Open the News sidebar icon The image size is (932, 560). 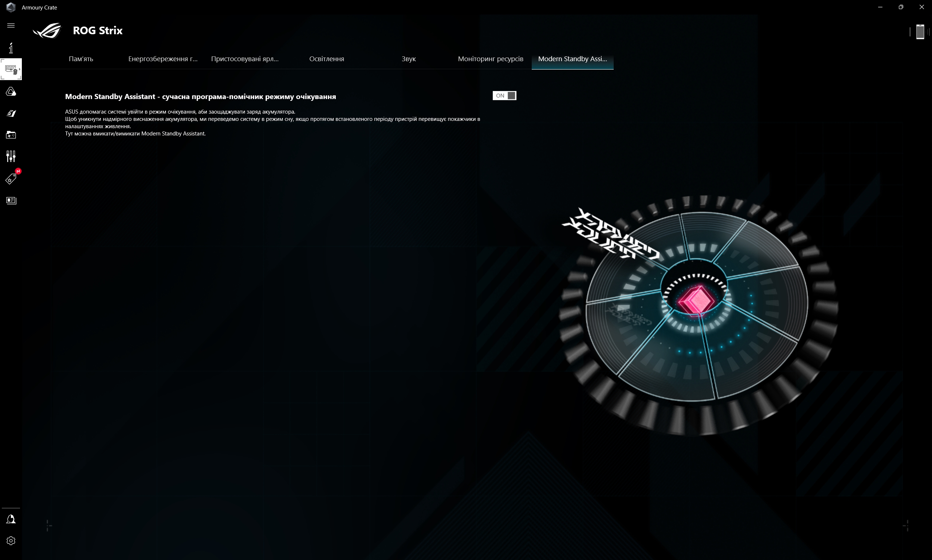(11, 200)
